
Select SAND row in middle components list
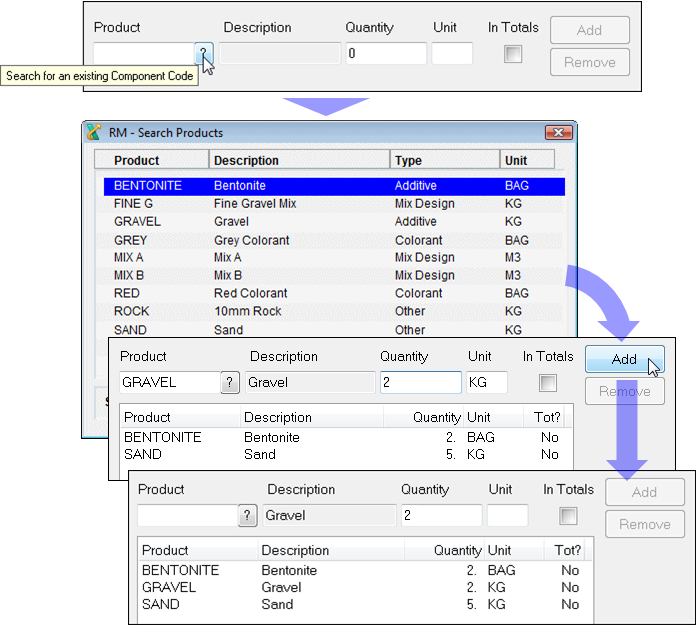(346, 454)
